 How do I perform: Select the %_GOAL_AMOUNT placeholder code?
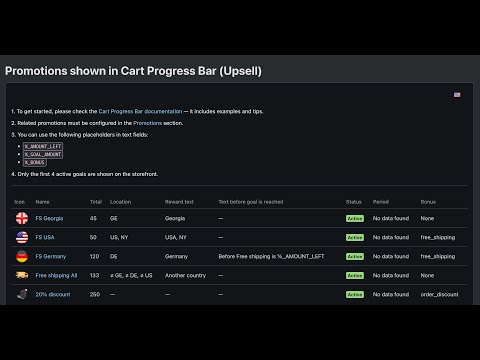point(43,154)
